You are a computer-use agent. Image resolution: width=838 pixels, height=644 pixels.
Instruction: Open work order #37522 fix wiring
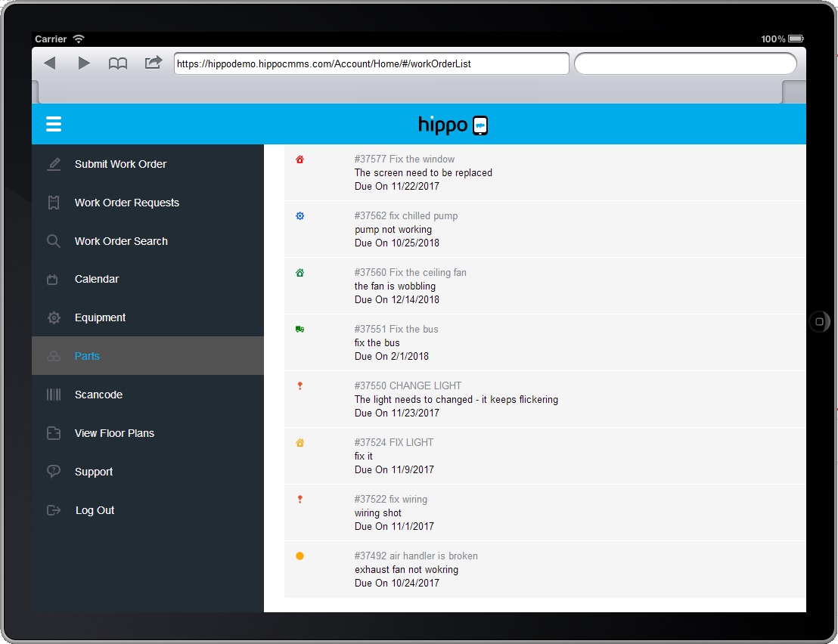click(x=545, y=512)
